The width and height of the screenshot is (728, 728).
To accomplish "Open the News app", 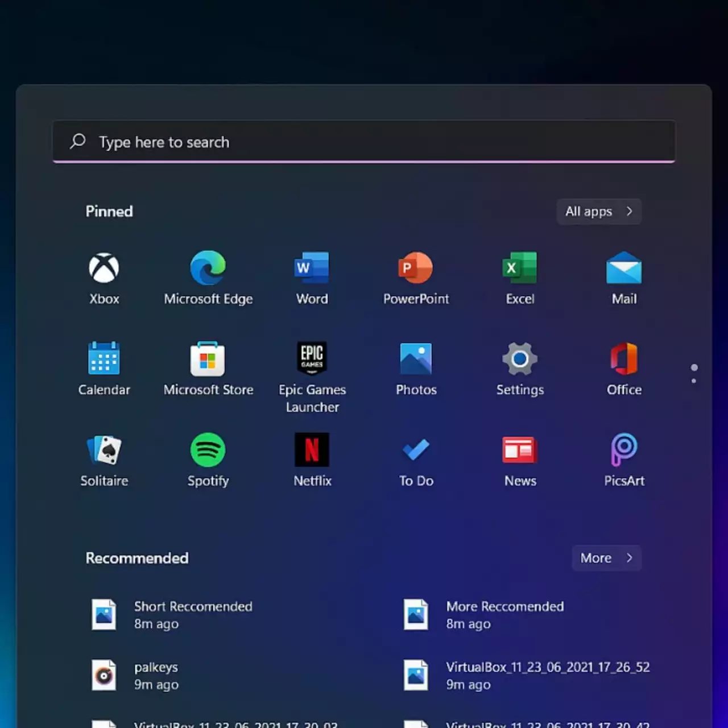I will 520,461.
